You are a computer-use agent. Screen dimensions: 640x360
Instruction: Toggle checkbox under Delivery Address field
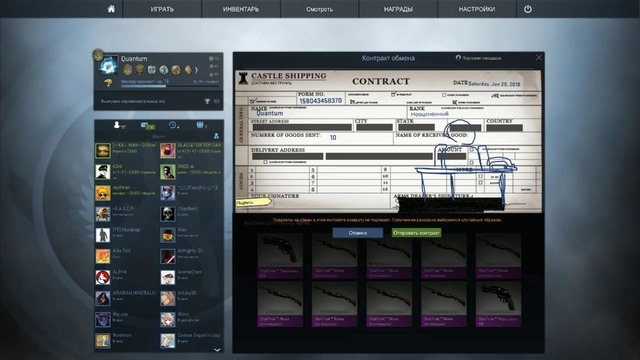tap(266, 162)
